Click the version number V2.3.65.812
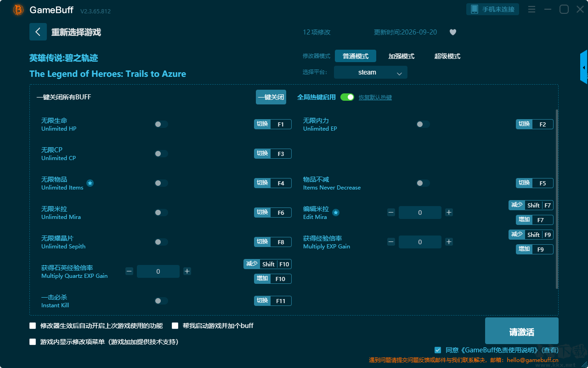The image size is (588, 368). [x=96, y=11]
